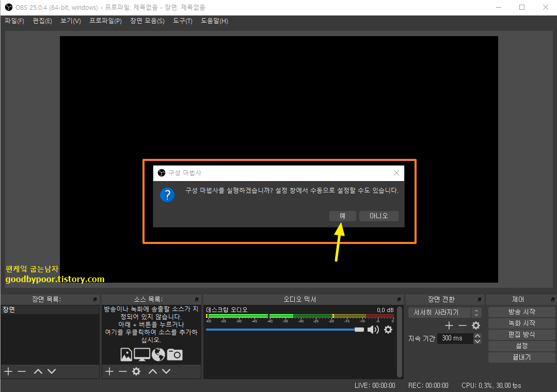557x392 pixels.
Task: Click the 아니오 button in the dialog
Action: [x=379, y=216]
